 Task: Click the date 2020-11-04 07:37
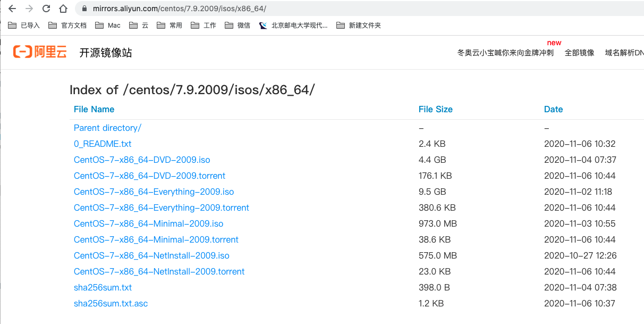(x=580, y=160)
